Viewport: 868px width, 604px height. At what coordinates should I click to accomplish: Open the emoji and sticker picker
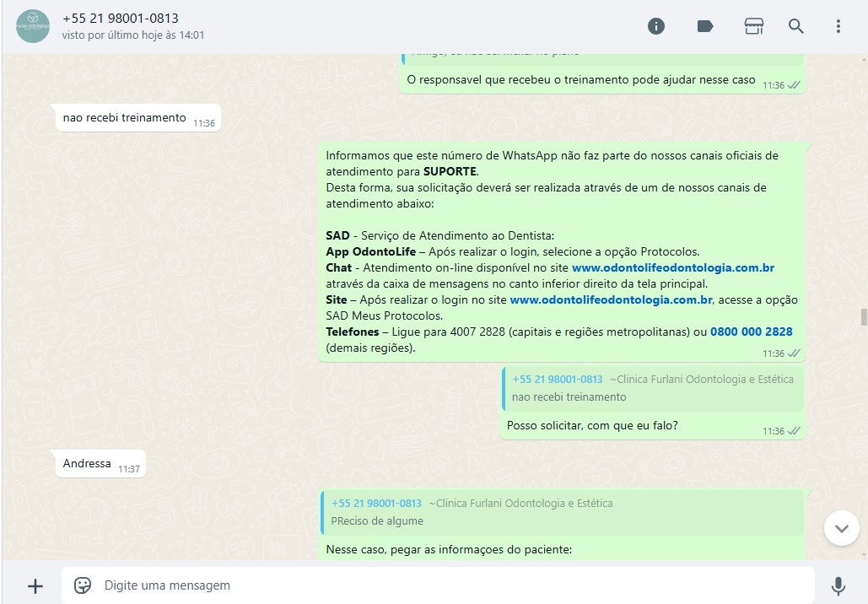click(x=83, y=585)
